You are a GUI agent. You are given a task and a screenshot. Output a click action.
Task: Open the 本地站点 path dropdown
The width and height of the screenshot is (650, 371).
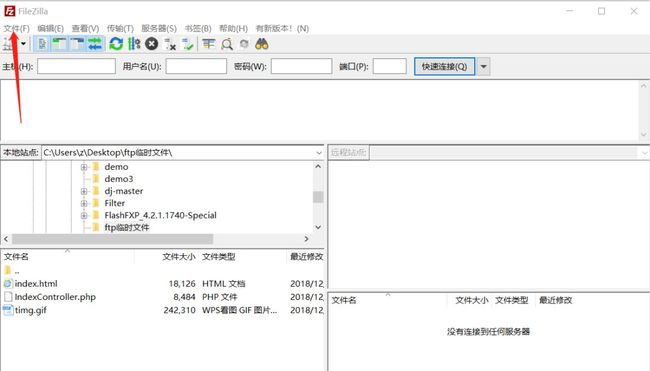[x=319, y=153]
